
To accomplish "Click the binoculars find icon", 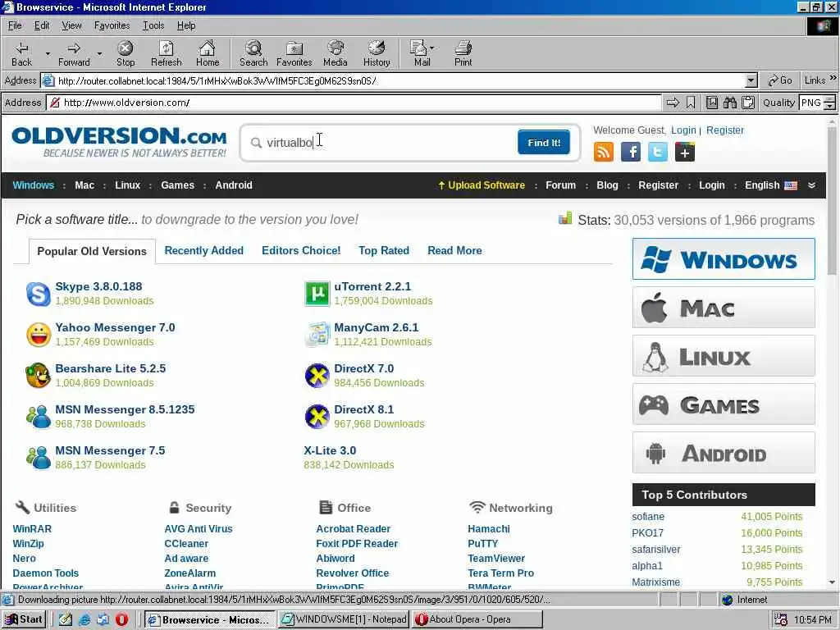I will (729, 103).
